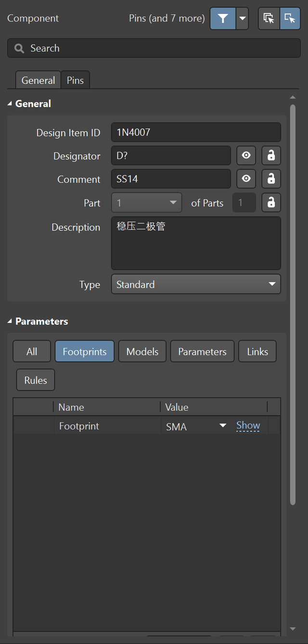Screen dimensions: 308x644
Task: Click the scrollbar down arrow
Action: coord(293,629)
